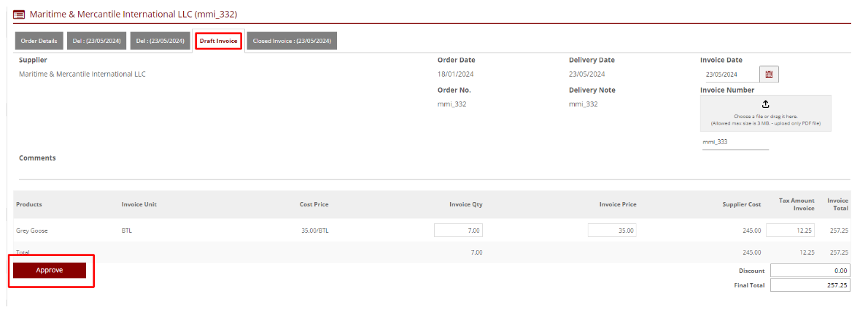This screenshot has width=868, height=310.
Task: Open the Invoice Date calendar picker
Action: (768, 74)
